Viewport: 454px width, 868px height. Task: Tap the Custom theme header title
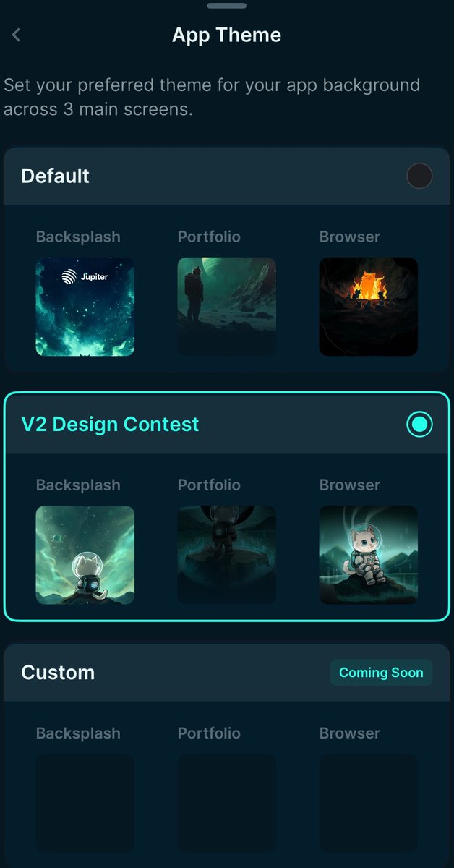coord(58,673)
